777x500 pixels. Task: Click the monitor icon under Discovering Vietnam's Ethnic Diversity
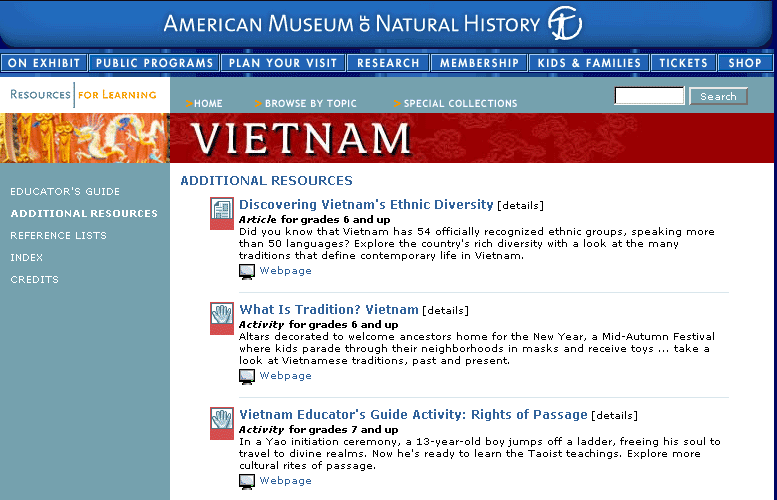[247, 272]
